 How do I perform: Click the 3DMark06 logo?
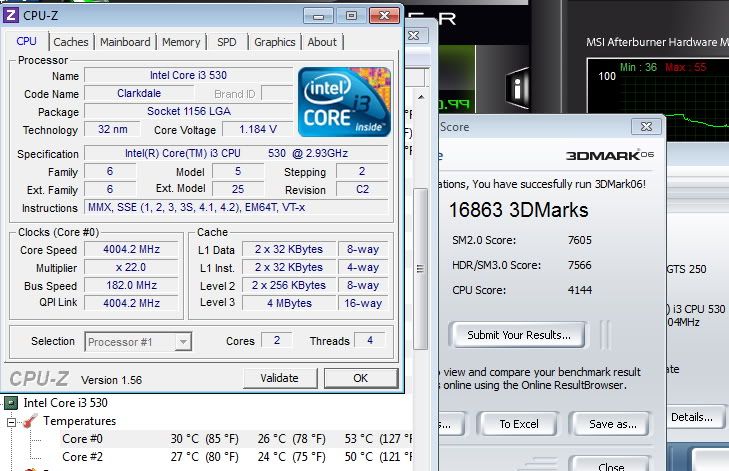(610, 155)
